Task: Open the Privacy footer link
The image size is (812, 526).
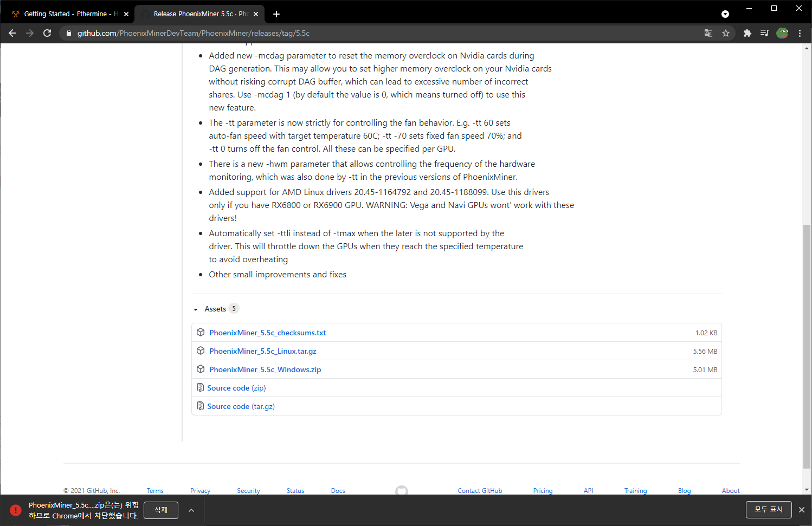Action: point(200,490)
